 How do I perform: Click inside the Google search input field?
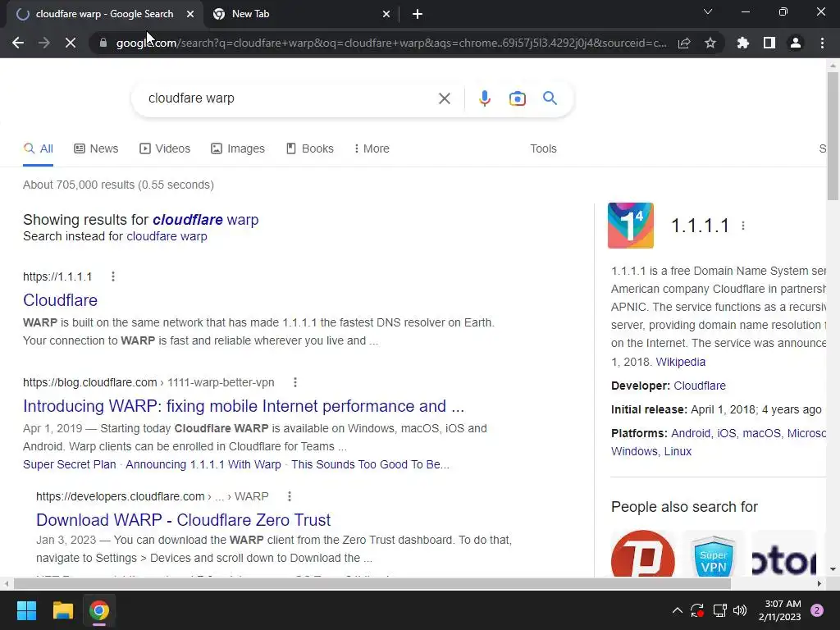[x=290, y=98]
